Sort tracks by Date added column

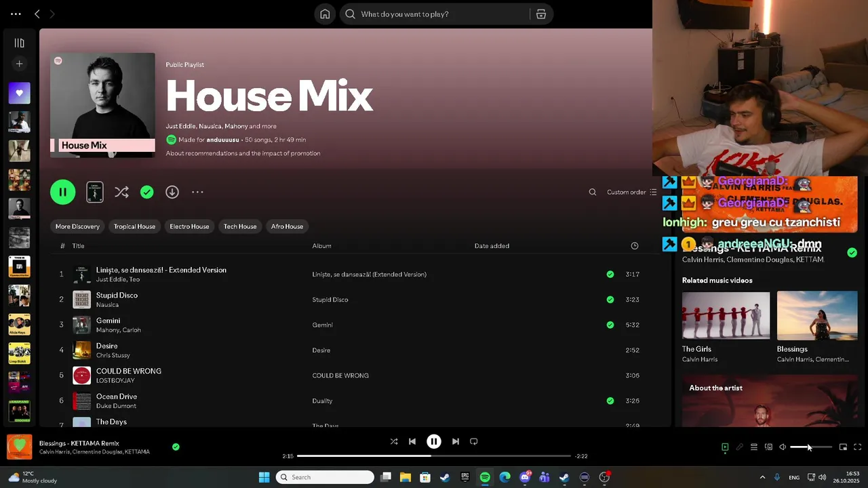pos(492,246)
